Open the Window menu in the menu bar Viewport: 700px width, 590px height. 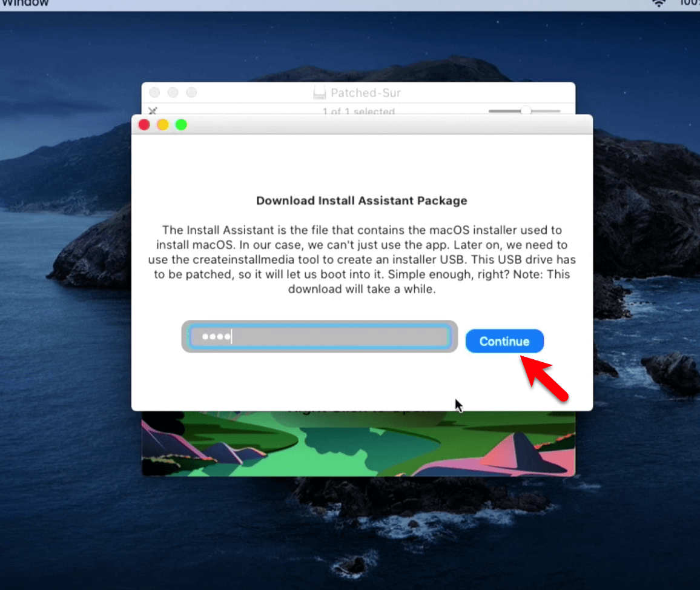(25, 3)
